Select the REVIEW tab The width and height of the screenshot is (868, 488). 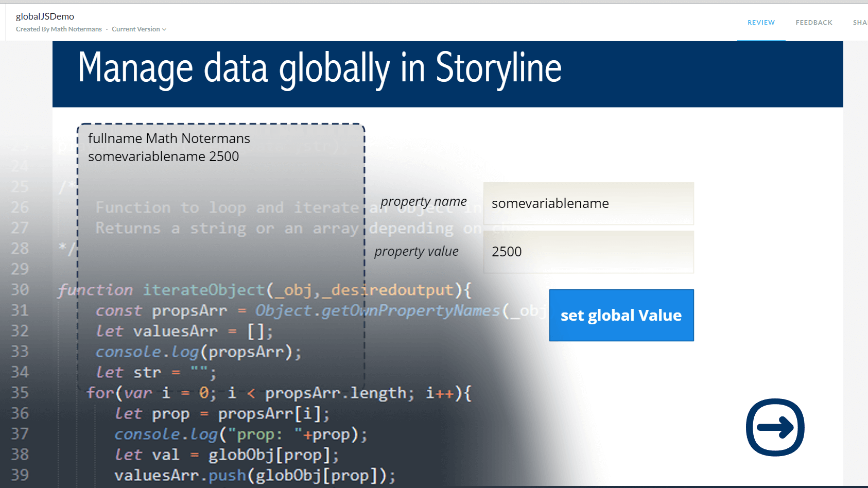tap(760, 22)
